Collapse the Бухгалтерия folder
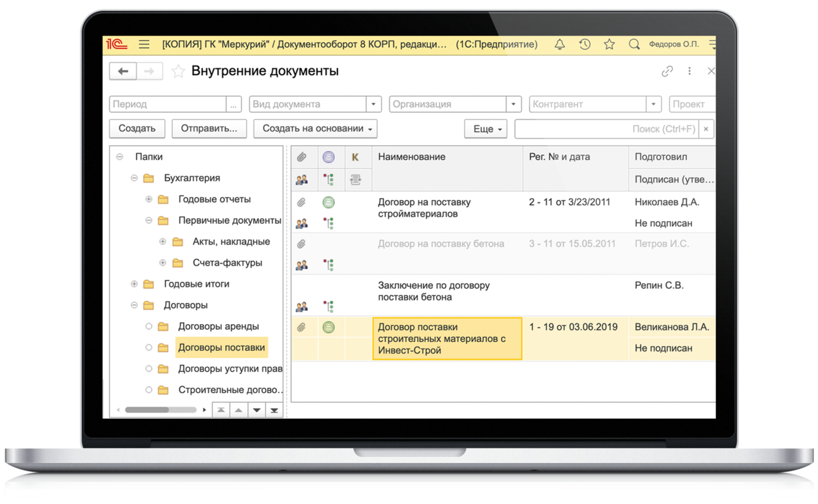 (134, 178)
